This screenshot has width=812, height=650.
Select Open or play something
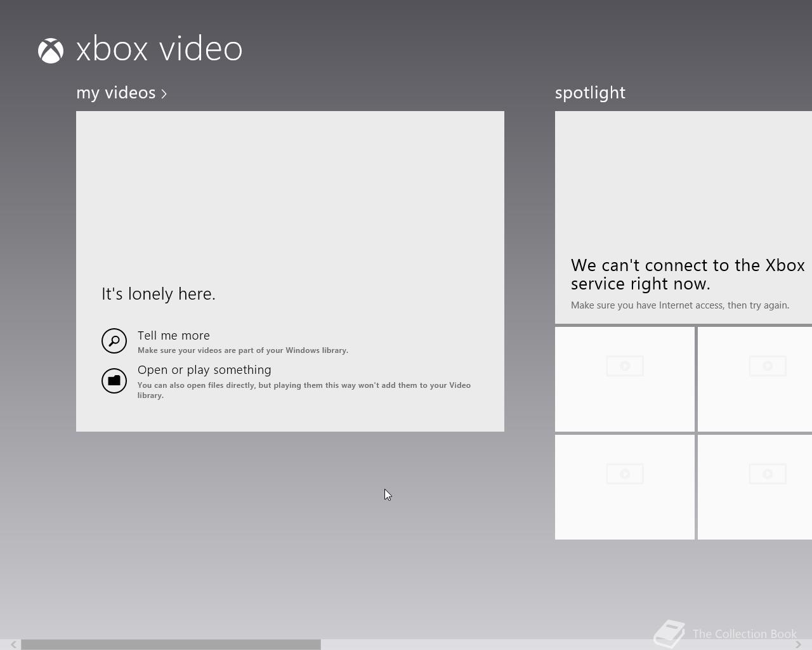(x=204, y=369)
